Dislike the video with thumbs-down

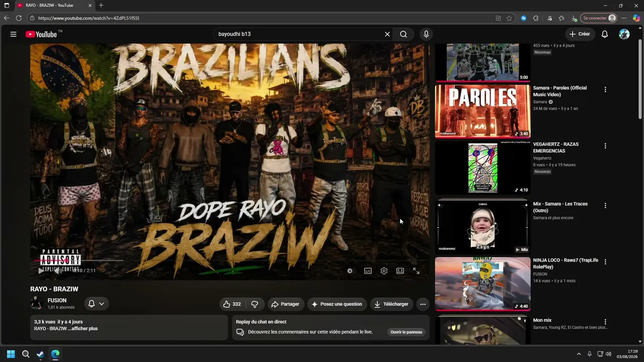[255, 304]
